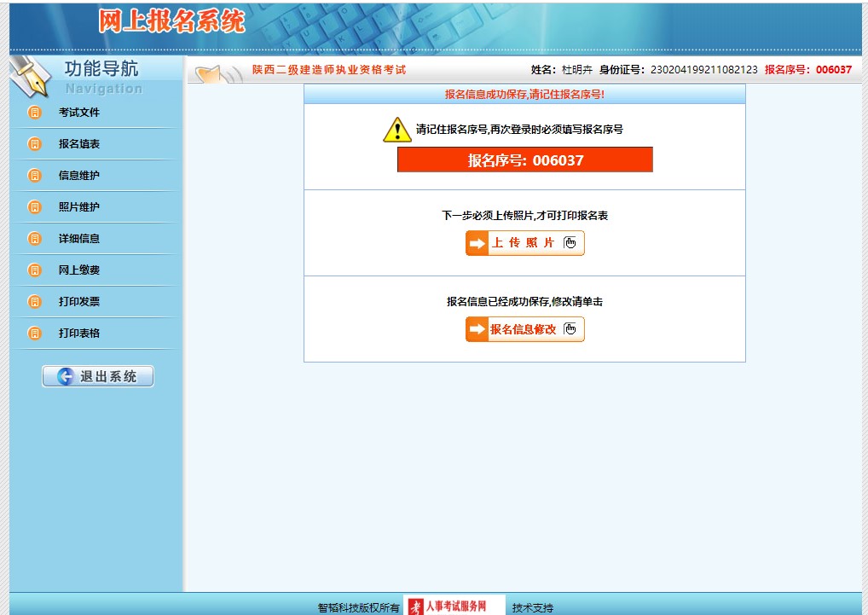Click the orange icon beside 报名填表
The height and width of the screenshot is (615, 868).
[35, 144]
